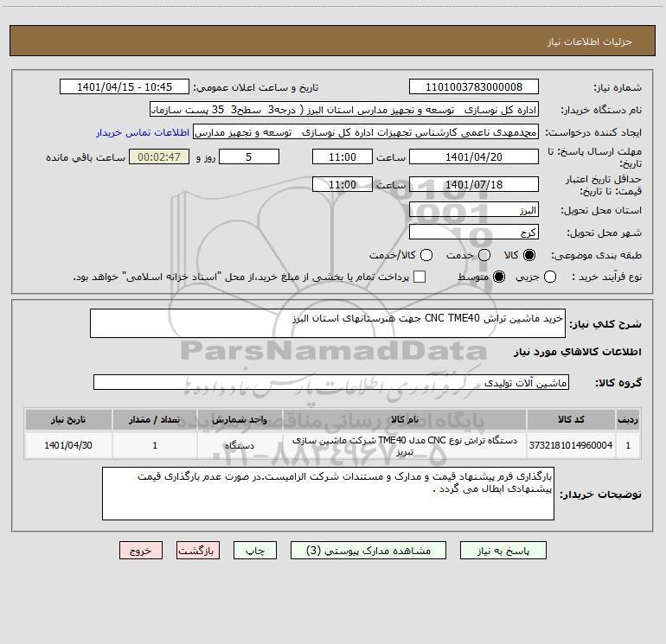This screenshot has height=644, width=666.
Task: Click the remaining time 00:02:47 field
Action: (159, 157)
